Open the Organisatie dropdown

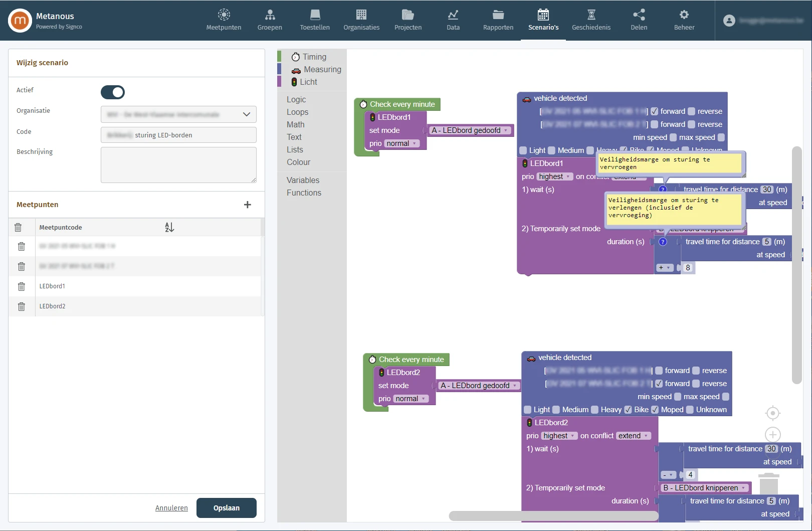coord(178,114)
